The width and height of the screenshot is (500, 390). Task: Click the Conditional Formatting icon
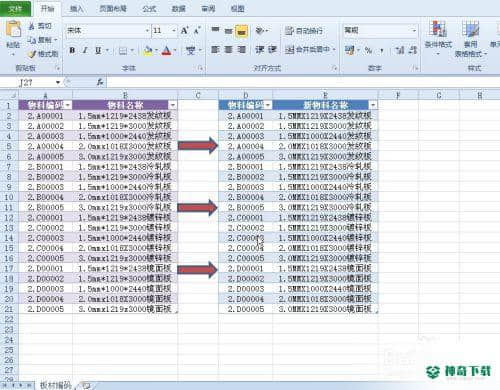pos(438,29)
